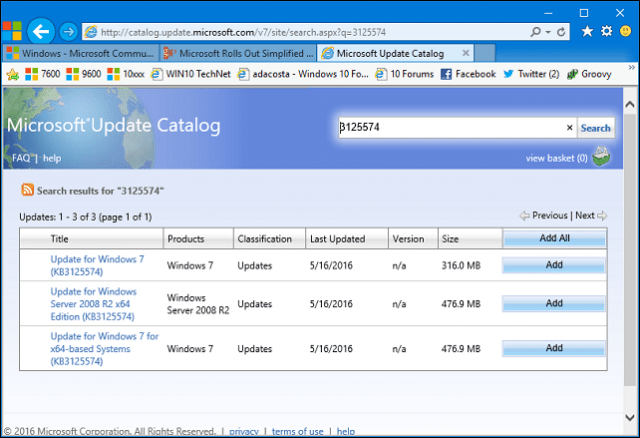This screenshot has height=438, width=640.
Task: Open the Twitter (2) bookmark
Action: tap(531, 74)
